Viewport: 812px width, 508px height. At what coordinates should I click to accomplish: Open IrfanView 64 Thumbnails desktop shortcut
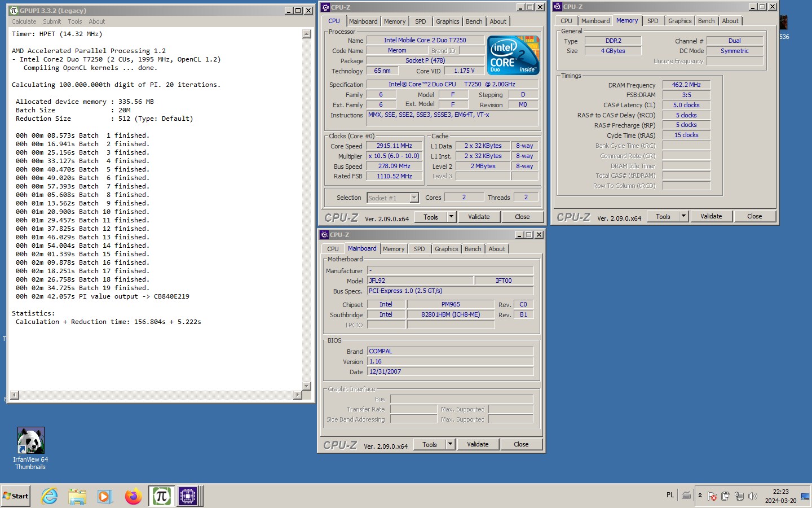(x=30, y=449)
